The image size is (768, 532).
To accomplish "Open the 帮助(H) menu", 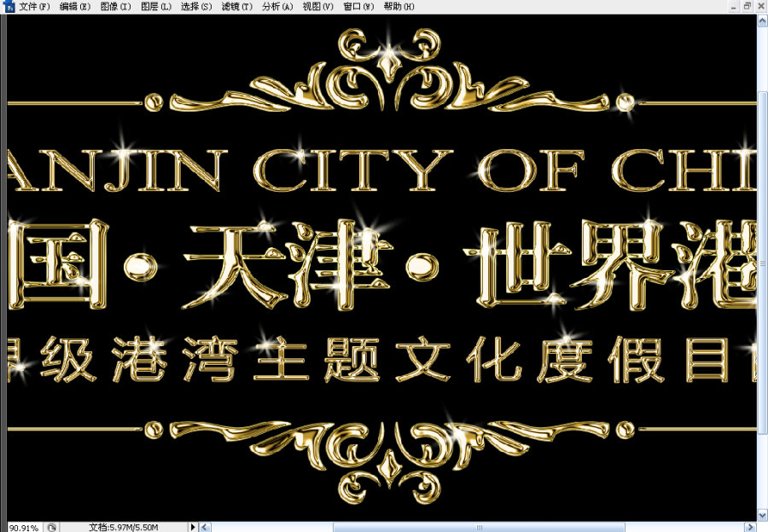I will (x=399, y=6).
